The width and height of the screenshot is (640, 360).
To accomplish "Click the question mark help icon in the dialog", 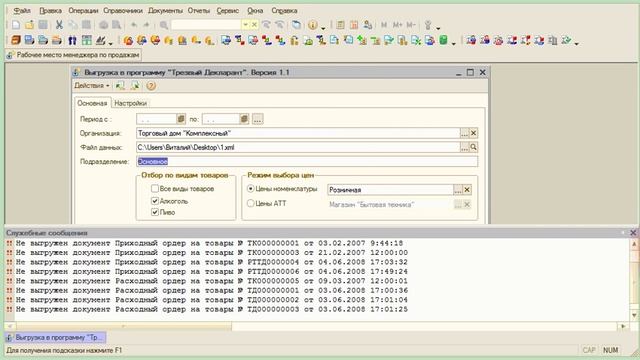I will [x=151, y=86].
